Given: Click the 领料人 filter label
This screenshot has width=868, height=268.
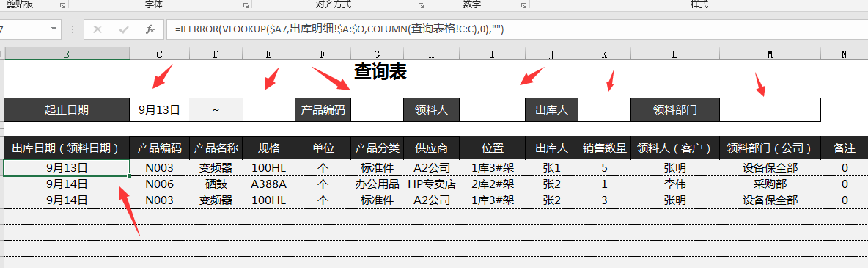Looking at the screenshot, I should pyautogui.click(x=431, y=110).
